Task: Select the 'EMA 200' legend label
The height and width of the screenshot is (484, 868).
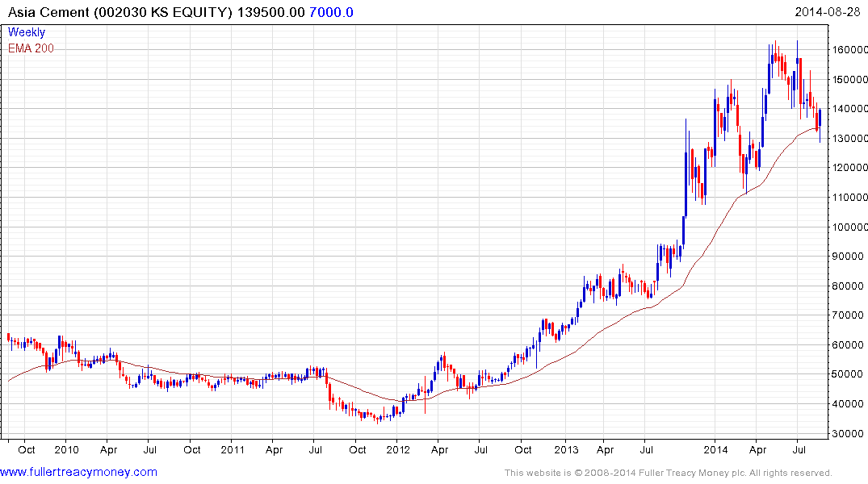Action: 31,48
